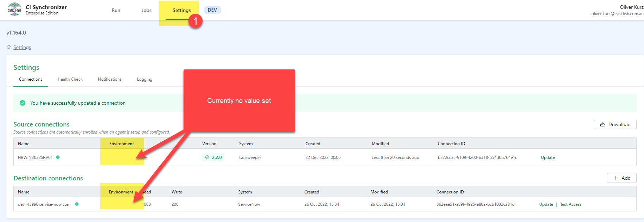Click the Write column header
The width and height of the screenshot is (644, 222).
tap(177, 192)
